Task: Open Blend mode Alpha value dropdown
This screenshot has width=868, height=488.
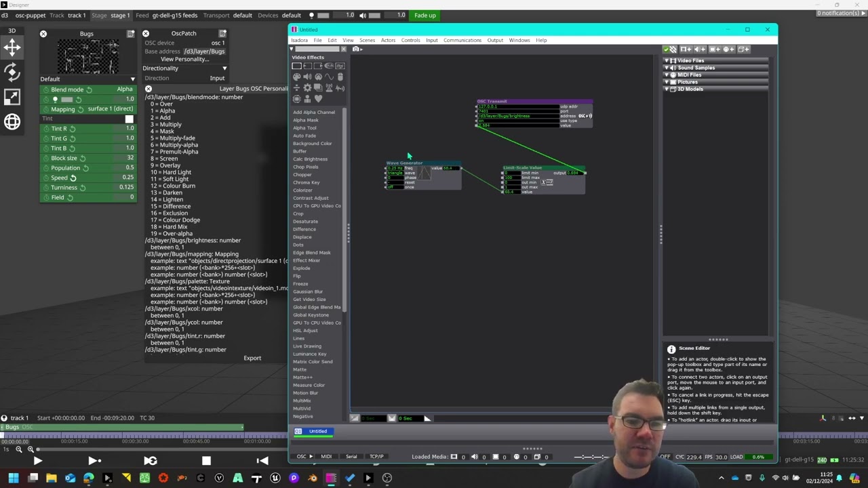Action: pos(124,89)
